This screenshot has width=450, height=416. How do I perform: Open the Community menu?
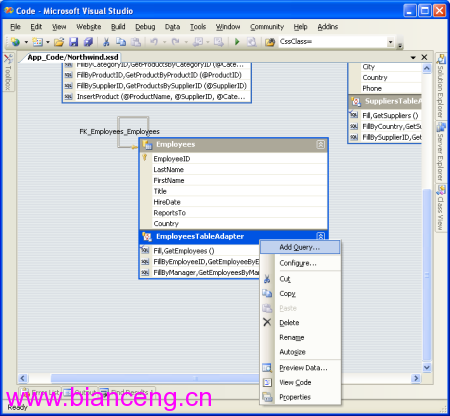[x=267, y=27]
